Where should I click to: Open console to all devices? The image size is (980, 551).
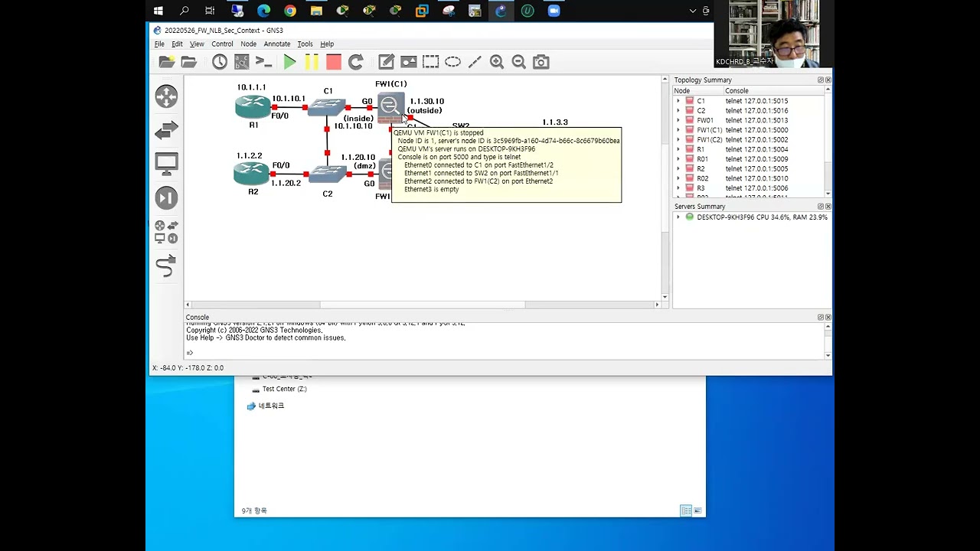tap(264, 62)
